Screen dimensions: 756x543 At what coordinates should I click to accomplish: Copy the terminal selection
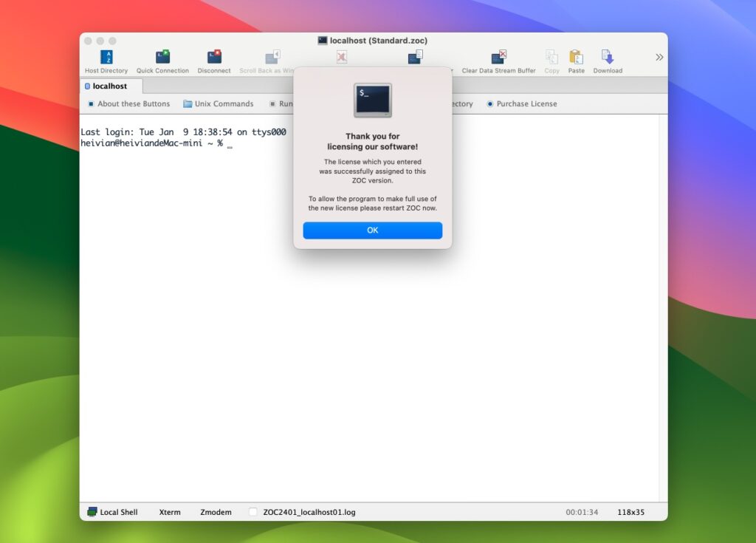click(x=551, y=59)
